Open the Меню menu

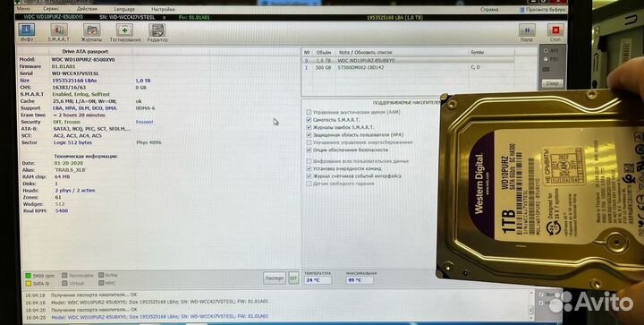(23, 9)
